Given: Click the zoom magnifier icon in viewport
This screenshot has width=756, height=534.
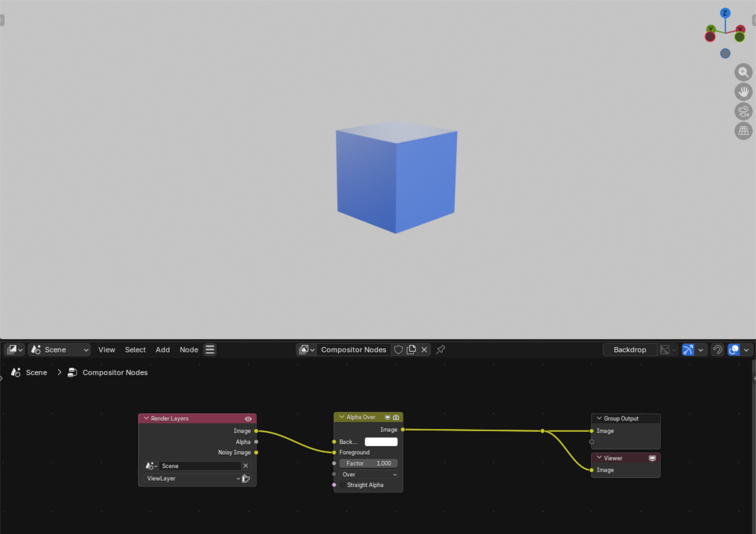Looking at the screenshot, I should point(743,72).
